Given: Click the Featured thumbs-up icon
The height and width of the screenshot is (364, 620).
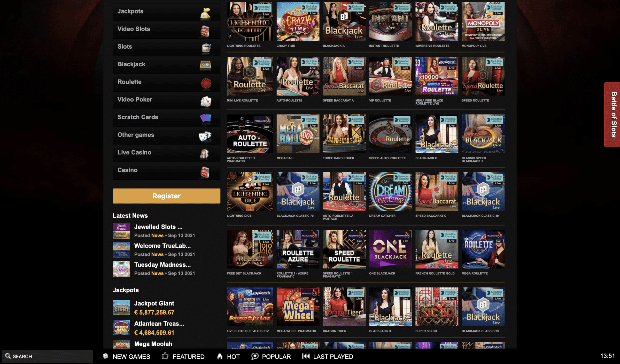Looking at the screenshot, I should pyautogui.click(x=165, y=356).
